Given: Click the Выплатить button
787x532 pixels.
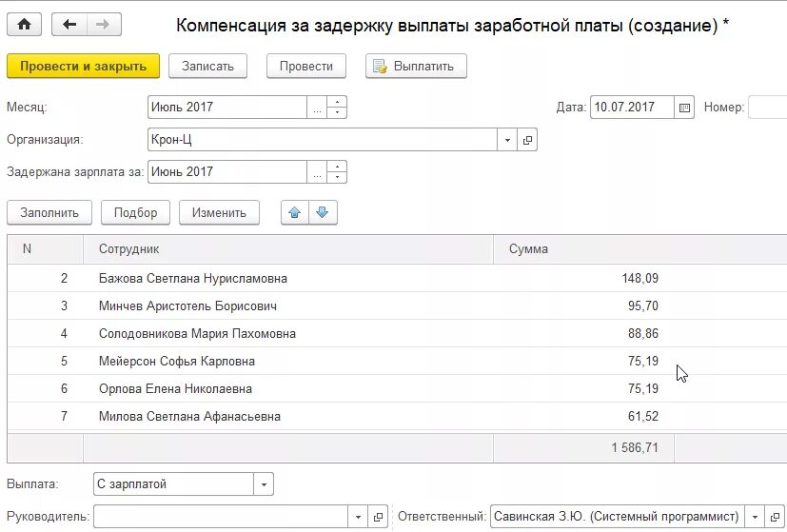Looking at the screenshot, I should click(416, 67).
